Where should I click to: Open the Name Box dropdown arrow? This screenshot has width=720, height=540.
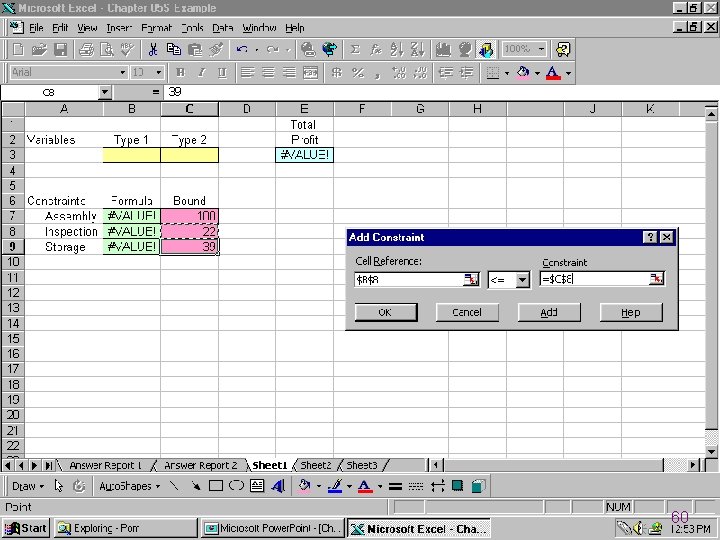point(105,92)
